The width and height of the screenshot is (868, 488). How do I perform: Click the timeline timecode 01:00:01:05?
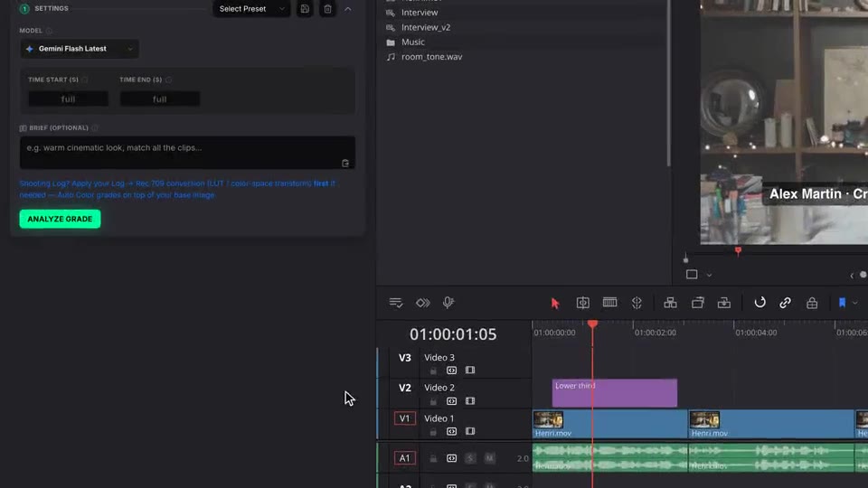[453, 334]
